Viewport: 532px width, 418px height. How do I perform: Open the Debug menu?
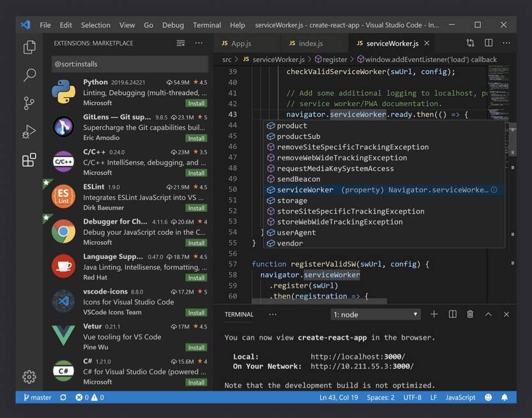point(172,25)
